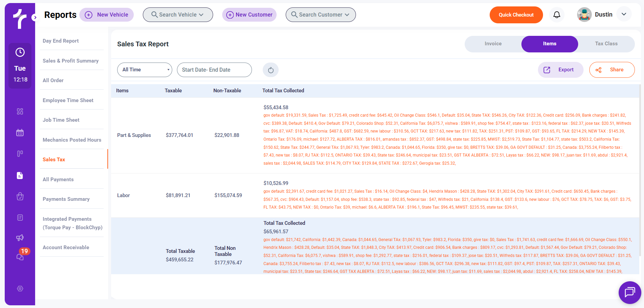The height and width of the screenshot is (308, 644).
Task: Expand the Search Vehicle dropdown
Action: point(178,15)
